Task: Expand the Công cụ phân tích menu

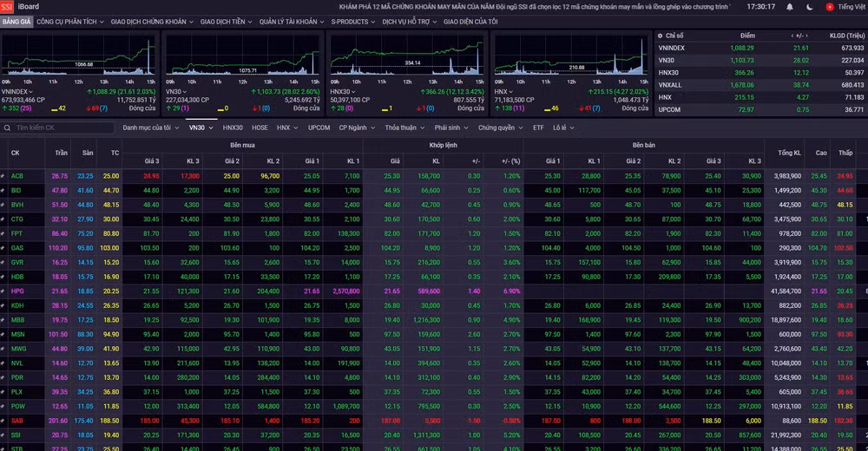Action: tap(69, 22)
